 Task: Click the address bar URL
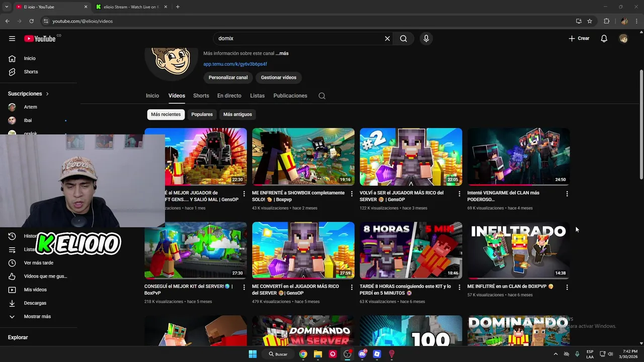click(83, 21)
